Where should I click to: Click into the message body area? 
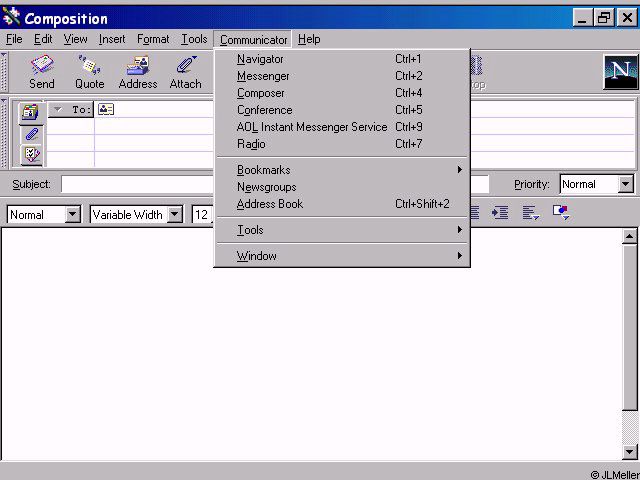[311, 344]
